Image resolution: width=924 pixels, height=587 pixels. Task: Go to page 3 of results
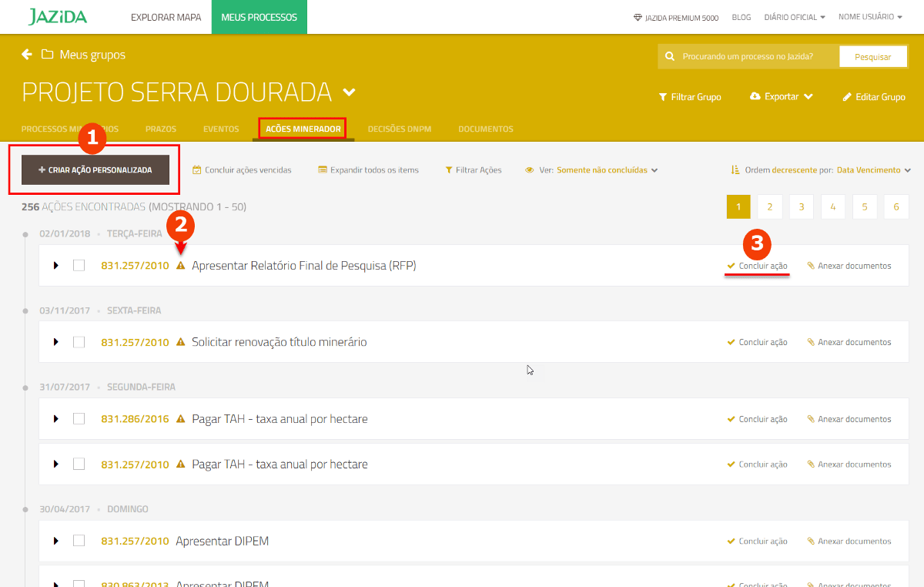click(801, 207)
